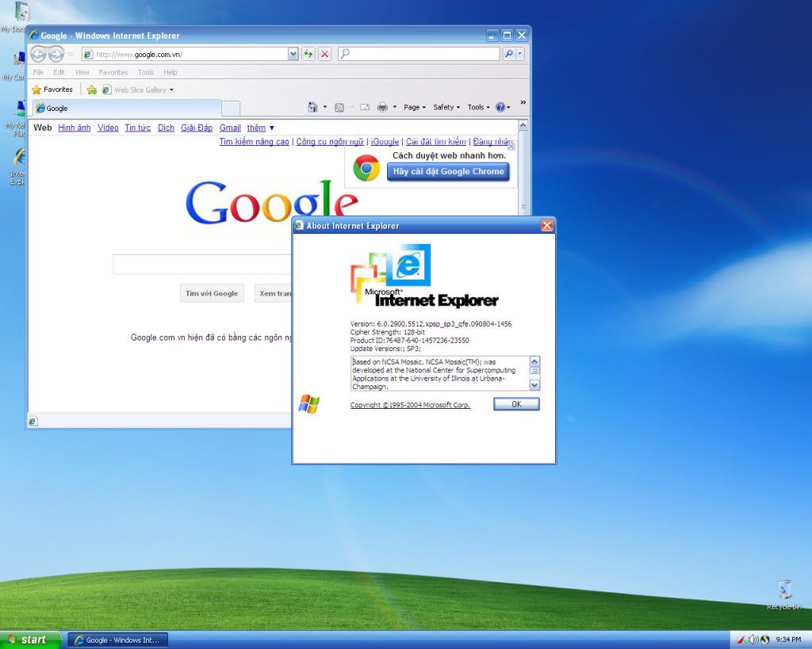812x649 pixels.
Task: Open the Giải Đáp link
Action: pyautogui.click(x=197, y=128)
